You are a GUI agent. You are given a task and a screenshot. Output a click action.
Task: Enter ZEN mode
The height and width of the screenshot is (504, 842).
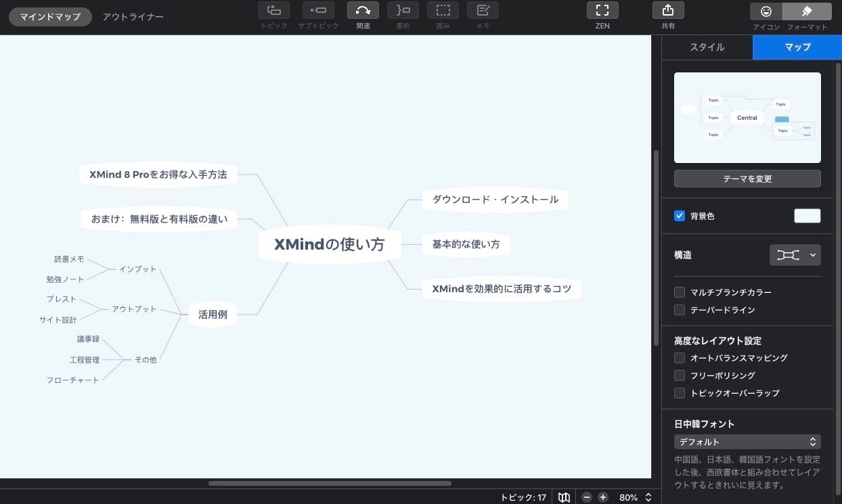[602, 10]
